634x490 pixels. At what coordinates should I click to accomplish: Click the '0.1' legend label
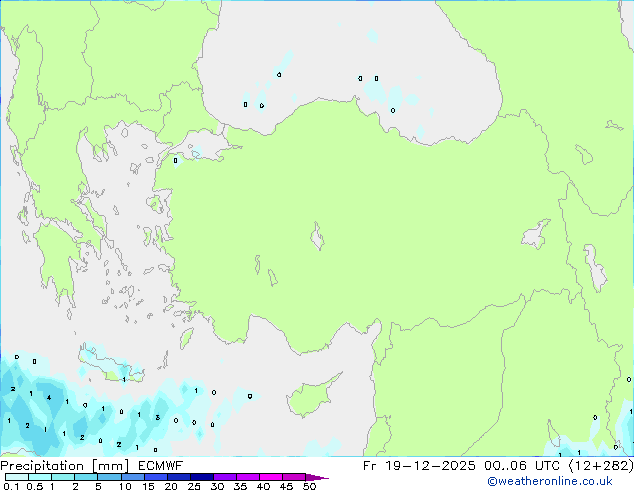11,486
